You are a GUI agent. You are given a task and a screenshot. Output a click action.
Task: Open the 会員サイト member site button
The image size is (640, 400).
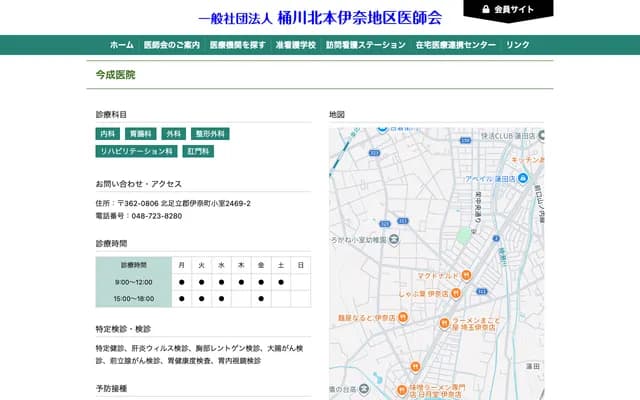pos(508,9)
